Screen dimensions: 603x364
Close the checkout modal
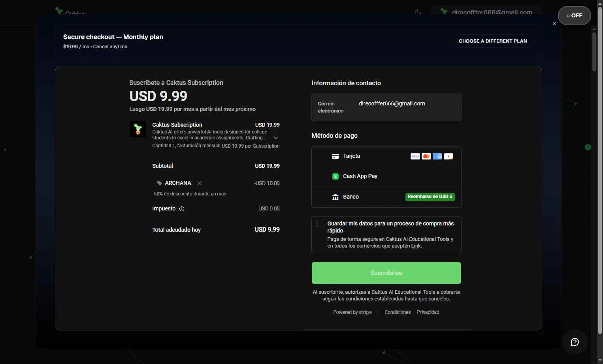click(x=554, y=24)
